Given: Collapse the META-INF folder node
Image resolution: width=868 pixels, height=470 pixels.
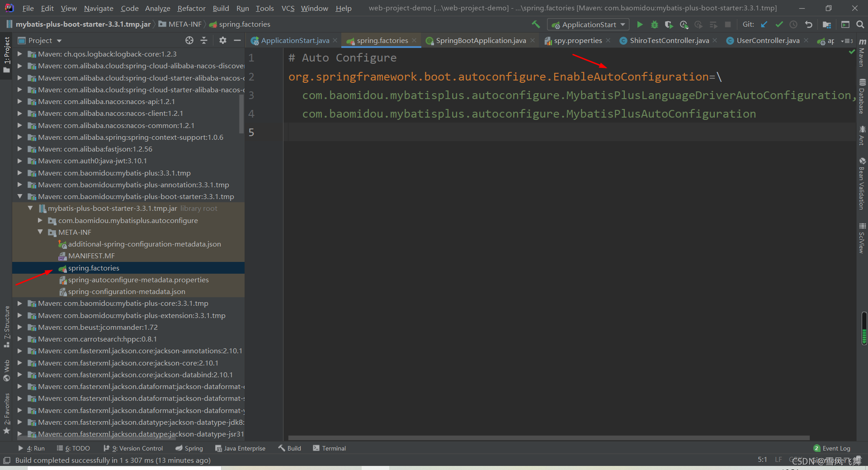Looking at the screenshot, I should tap(40, 232).
